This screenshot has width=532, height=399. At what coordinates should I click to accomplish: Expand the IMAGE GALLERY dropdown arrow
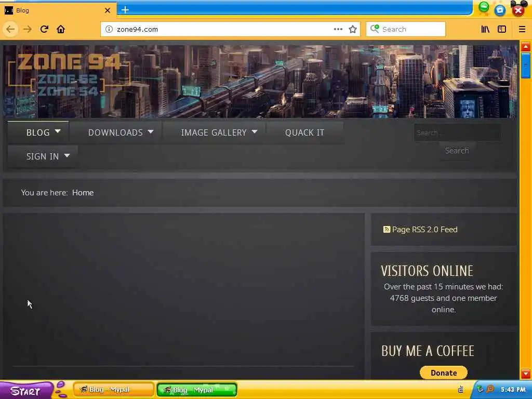[255, 131]
